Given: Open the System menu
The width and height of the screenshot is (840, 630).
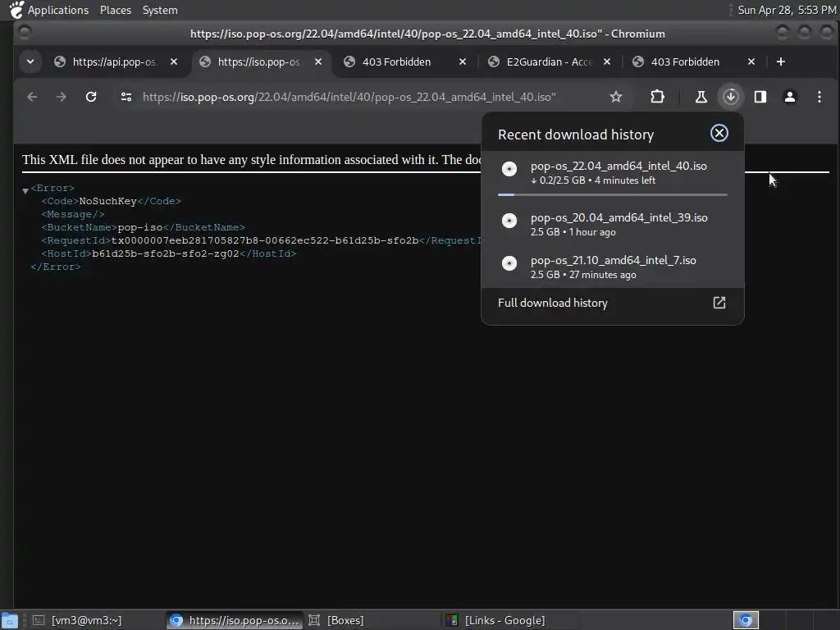Looking at the screenshot, I should coord(160,10).
